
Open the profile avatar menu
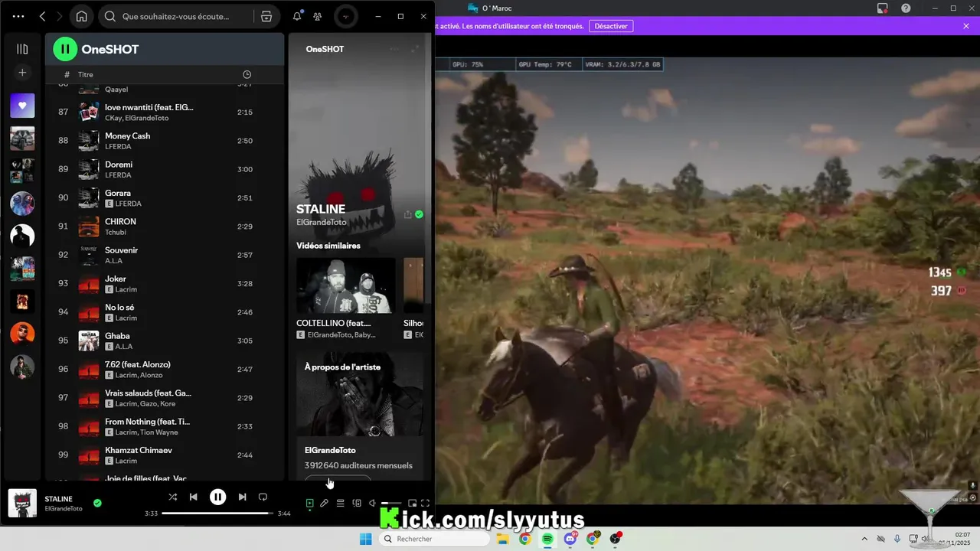click(x=345, y=16)
